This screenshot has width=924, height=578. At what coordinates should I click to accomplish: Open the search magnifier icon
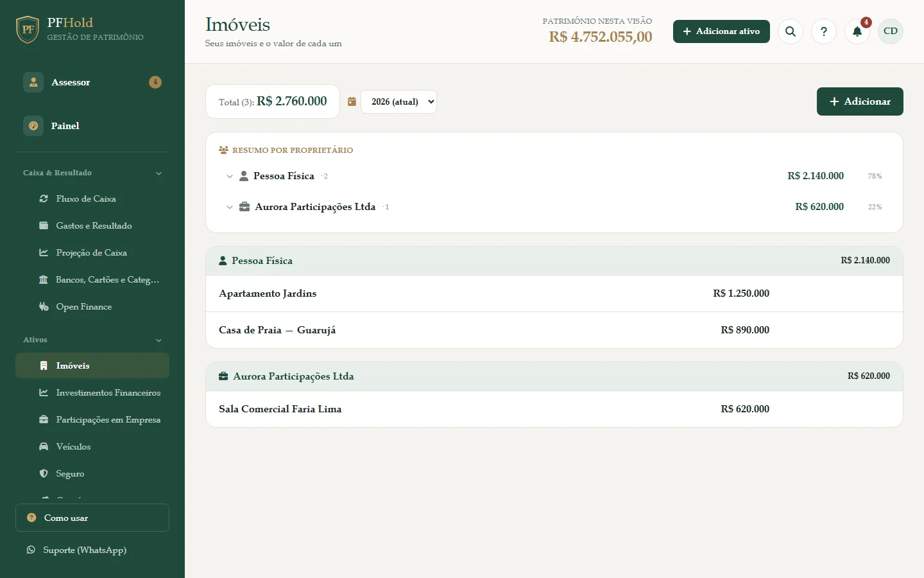791,31
